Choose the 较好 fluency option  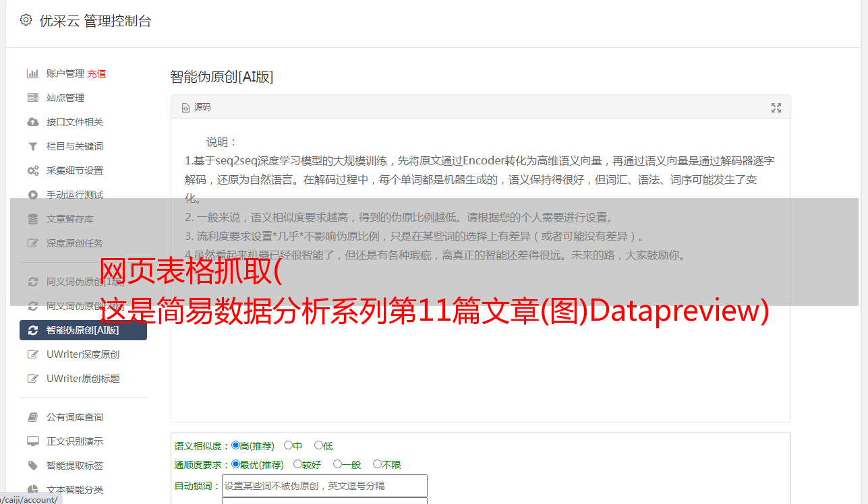tap(297, 464)
